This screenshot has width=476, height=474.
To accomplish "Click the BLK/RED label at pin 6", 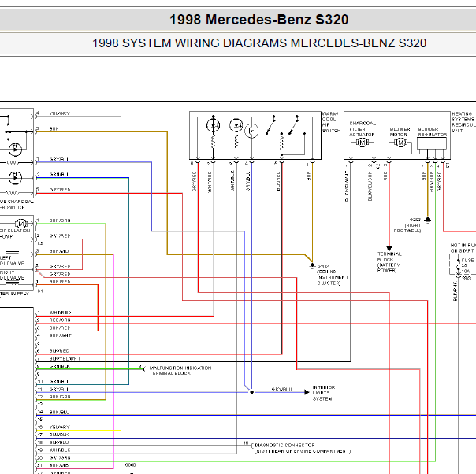I will click(x=59, y=350).
